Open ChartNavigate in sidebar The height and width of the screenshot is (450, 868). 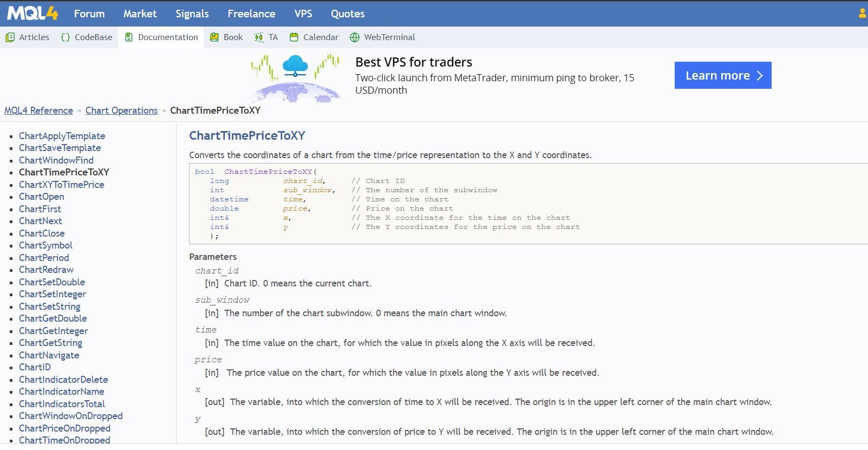[49, 355]
